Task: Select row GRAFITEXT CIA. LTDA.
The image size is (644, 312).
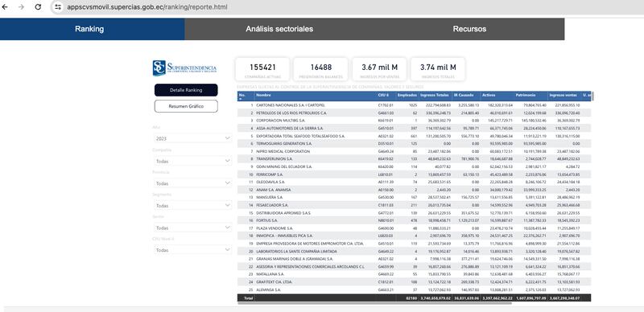Action: 414,282
